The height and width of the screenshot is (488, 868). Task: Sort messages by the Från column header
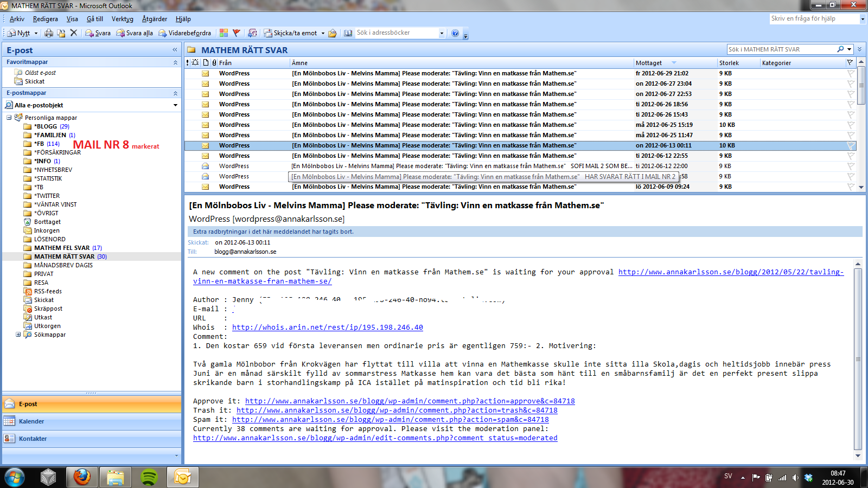(x=254, y=63)
